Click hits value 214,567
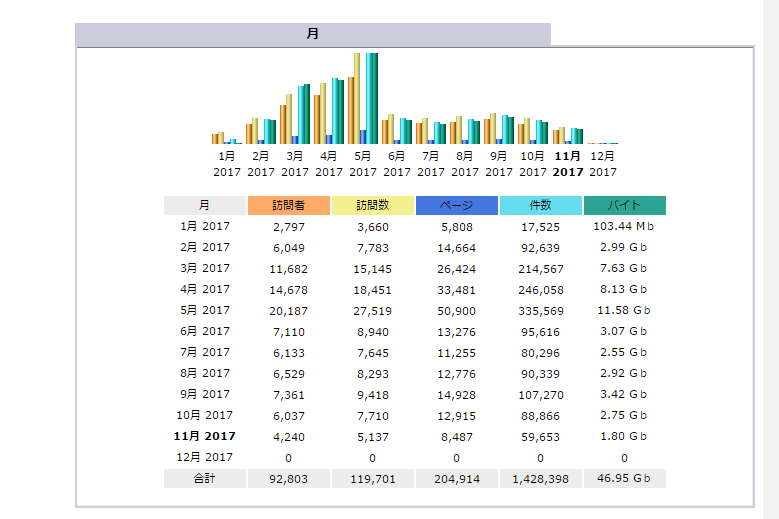779x519 pixels. pos(541,269)
